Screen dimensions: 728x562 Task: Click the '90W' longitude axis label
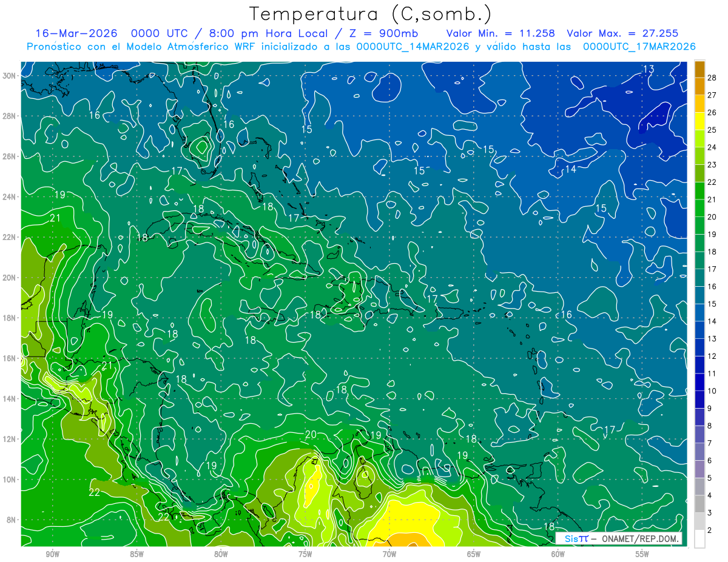(52, 554)
